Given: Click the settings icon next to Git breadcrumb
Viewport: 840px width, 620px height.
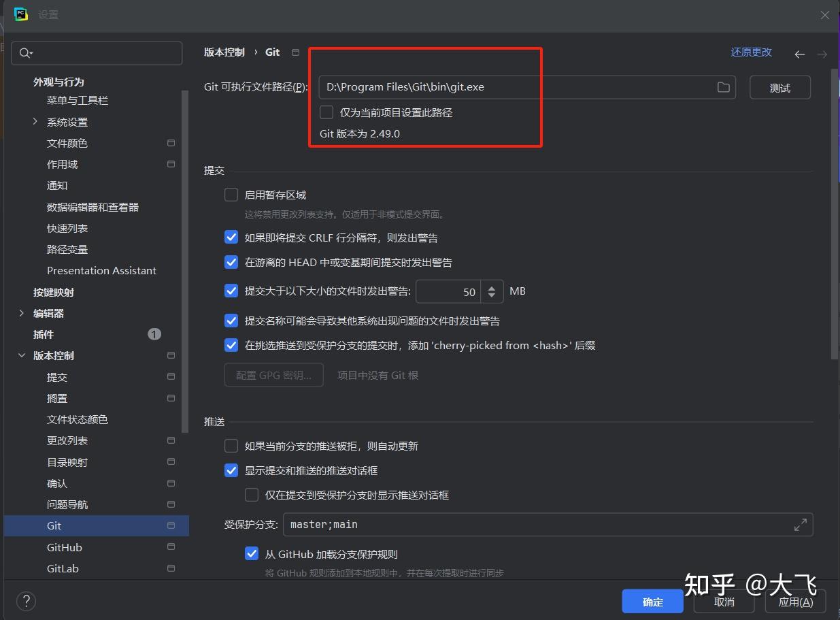Looking at the screenshot, I should tap(295, 51).
